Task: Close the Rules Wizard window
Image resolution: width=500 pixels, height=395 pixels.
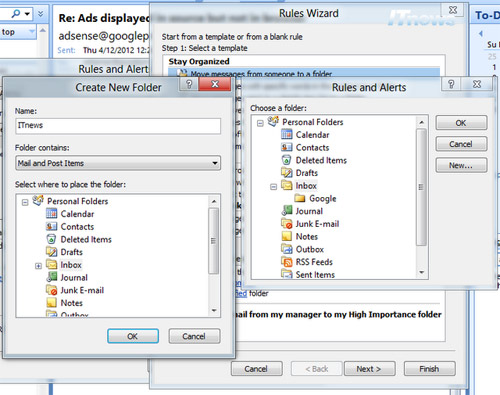Action: click(453, 10)
